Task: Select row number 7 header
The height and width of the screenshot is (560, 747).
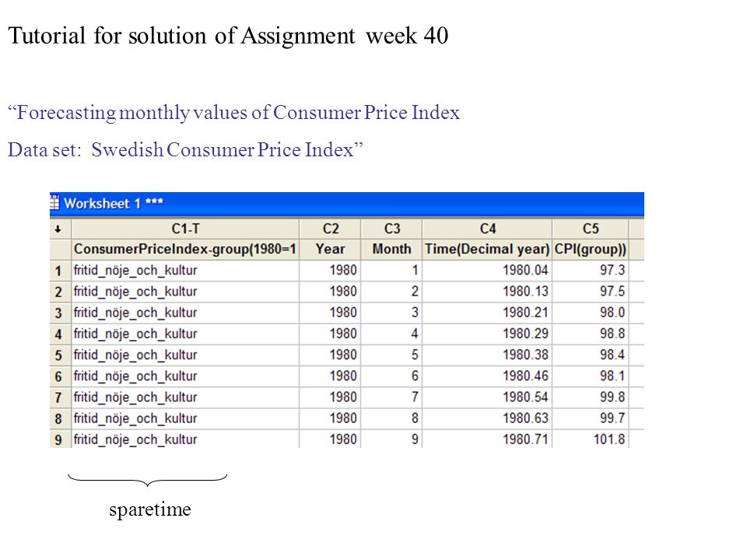Action: (61, 397)
